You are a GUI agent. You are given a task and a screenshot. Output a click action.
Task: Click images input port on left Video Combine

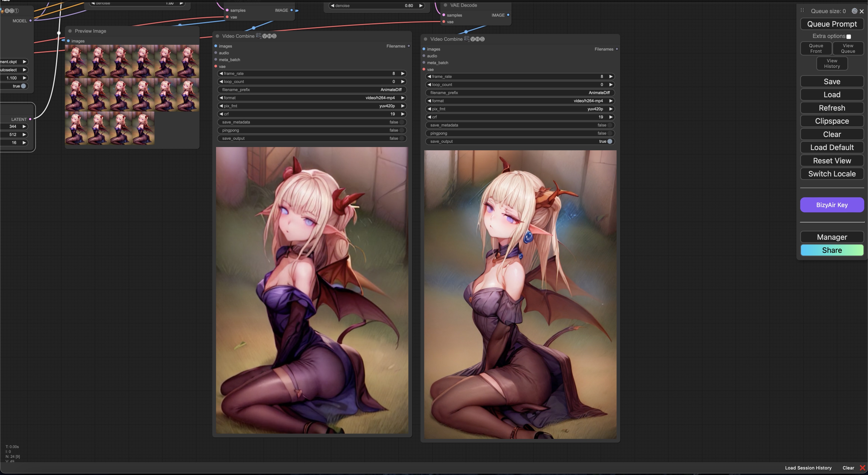pyautogui.click(x=216, y=46)
